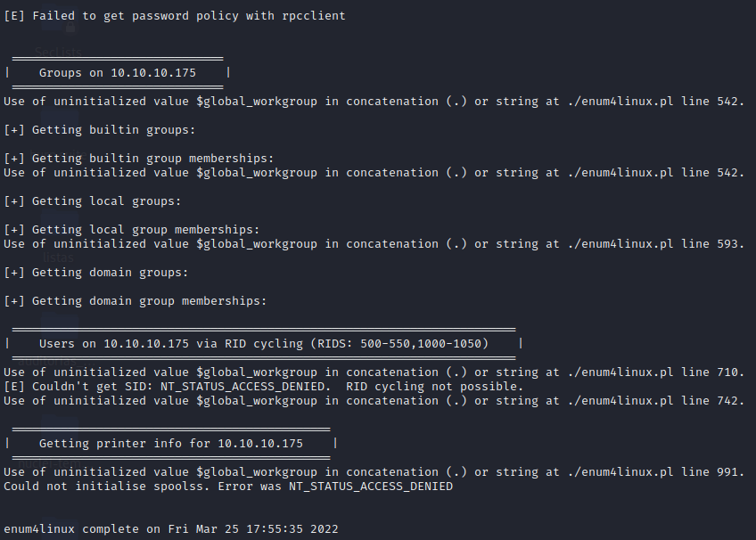Click the "Getting local groups:" line
The width and height of the screenshot is (756, 540).
coord(92,201)
